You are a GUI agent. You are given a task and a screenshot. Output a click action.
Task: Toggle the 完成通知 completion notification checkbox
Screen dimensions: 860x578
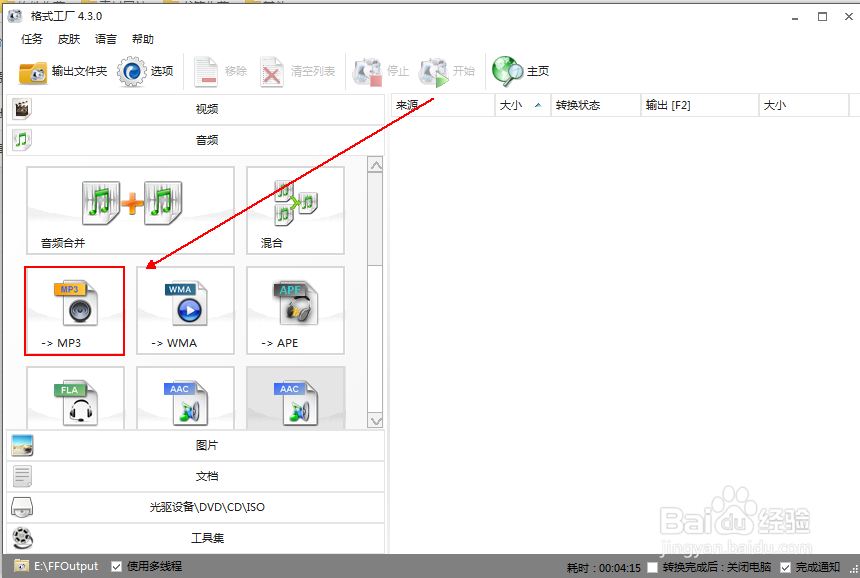coord(785,566)
